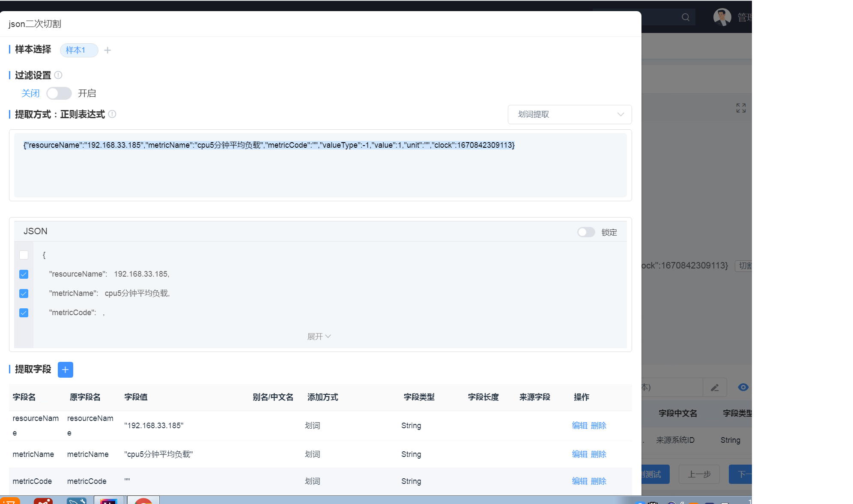The image size is (853, 504).
Task: Add an extracted field with the blue plus button
Action: (66, 370)
